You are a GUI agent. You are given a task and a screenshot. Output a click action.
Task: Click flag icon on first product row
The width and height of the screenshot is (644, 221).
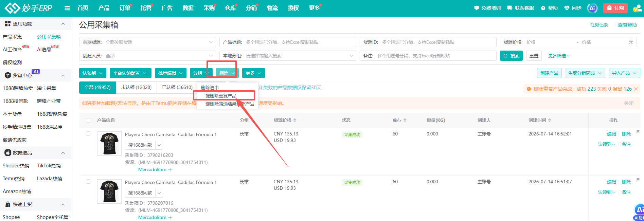click(638, 132)
